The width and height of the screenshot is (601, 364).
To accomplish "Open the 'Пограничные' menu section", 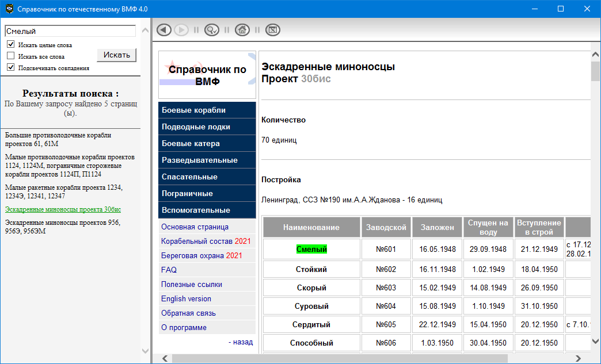I will coord(207,193).
